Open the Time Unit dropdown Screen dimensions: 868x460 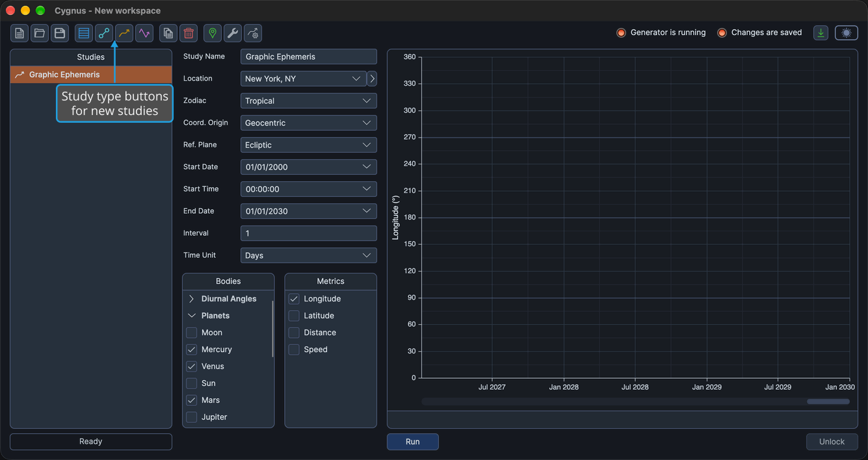[x=309, y=255]
